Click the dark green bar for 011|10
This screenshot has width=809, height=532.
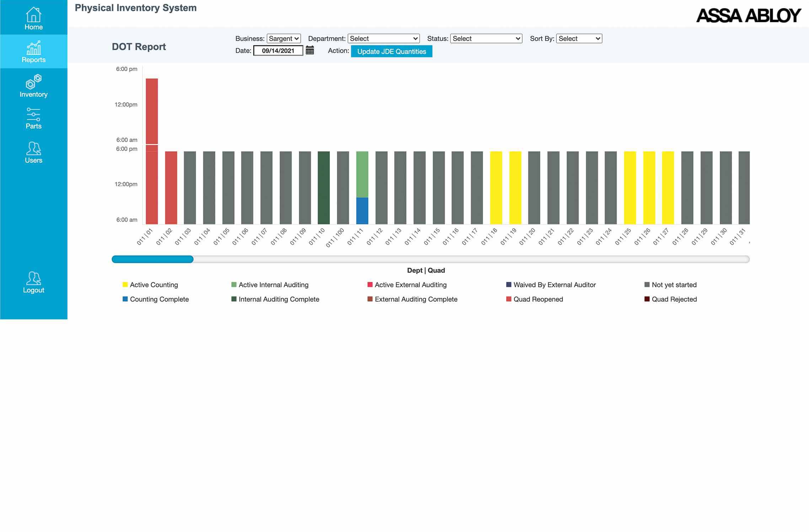pos(323,188)
